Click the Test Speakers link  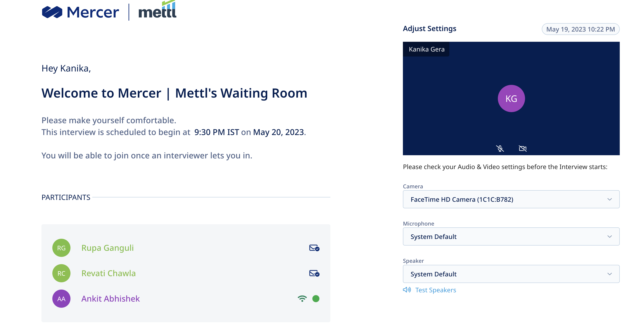436,290
